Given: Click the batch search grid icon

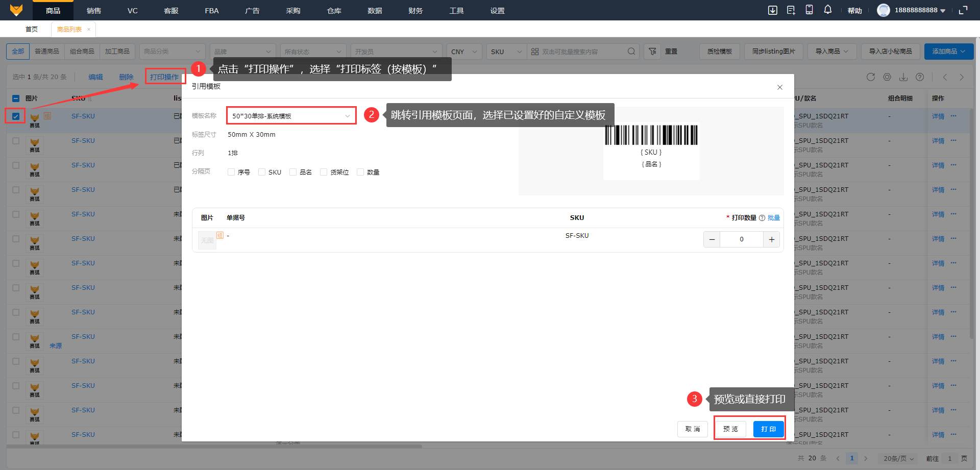Looking at the screenshot, I should point(535,52).
